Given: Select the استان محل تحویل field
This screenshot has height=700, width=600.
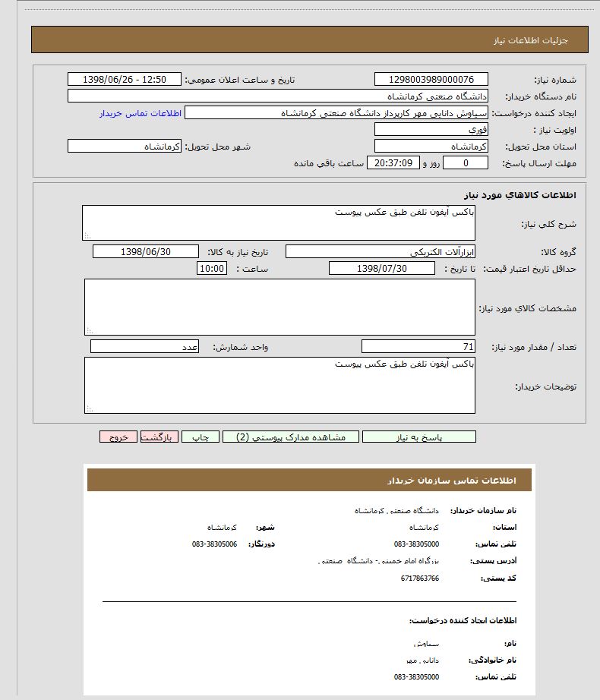Looking at the screenshot, I should tap(431, 147).
